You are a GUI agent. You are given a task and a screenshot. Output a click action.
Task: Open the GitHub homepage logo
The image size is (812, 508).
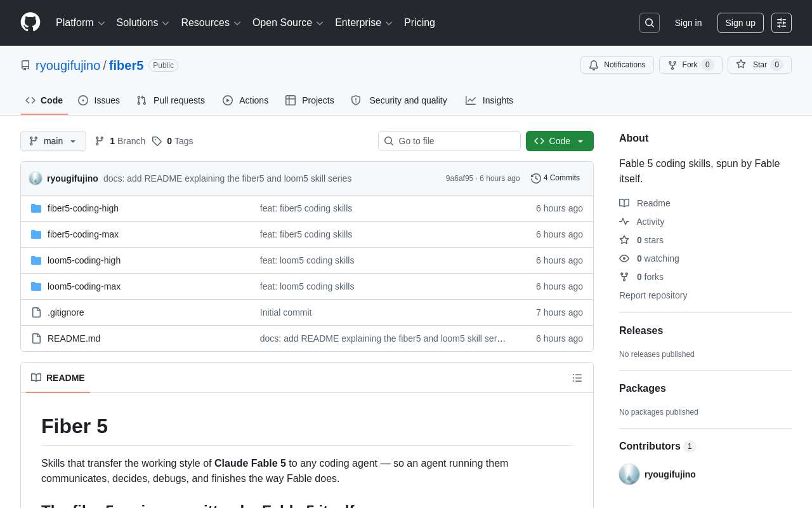30,22
